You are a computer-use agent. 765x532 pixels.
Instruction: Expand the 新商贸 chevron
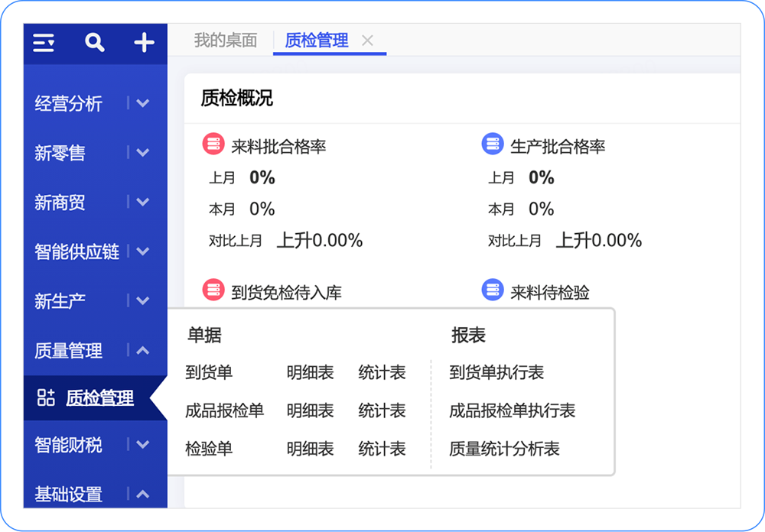point(142,201)
